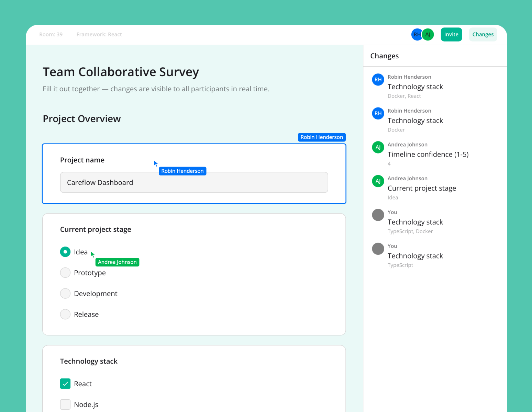Viewport: 532px width, 412px height.
Task: Click "Current project stage" in the Changes list
Action: [x=422, y=188]
